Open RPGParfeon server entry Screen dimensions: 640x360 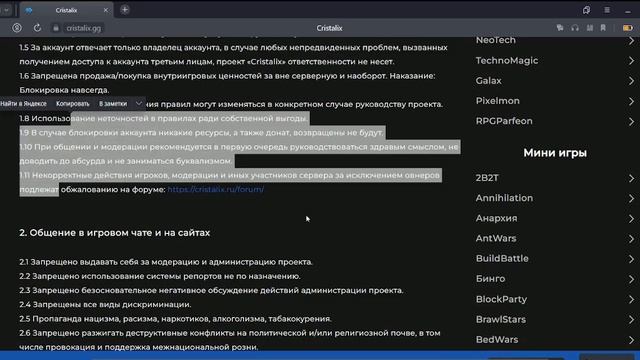pyautogui.click(x=504, y=121)
